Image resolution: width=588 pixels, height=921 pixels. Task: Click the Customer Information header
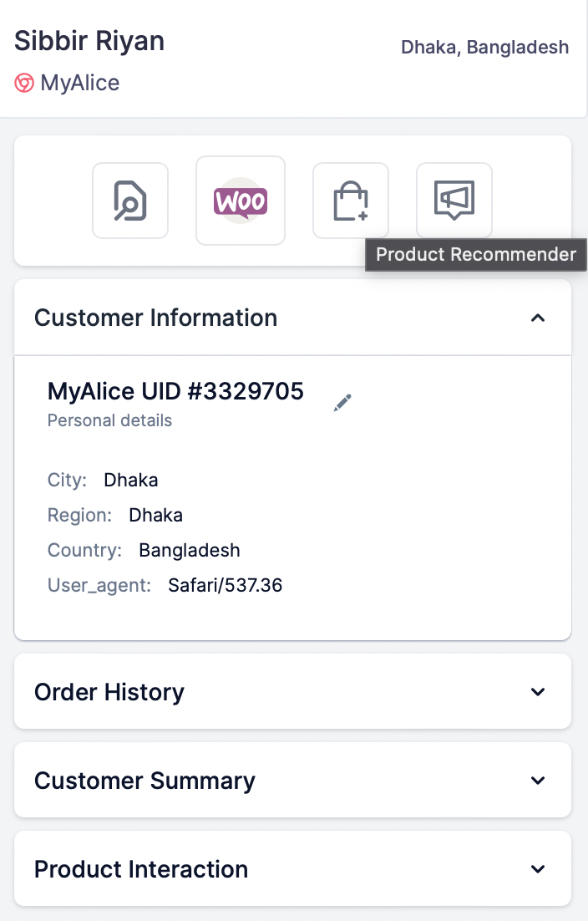[x=156, y=318]
